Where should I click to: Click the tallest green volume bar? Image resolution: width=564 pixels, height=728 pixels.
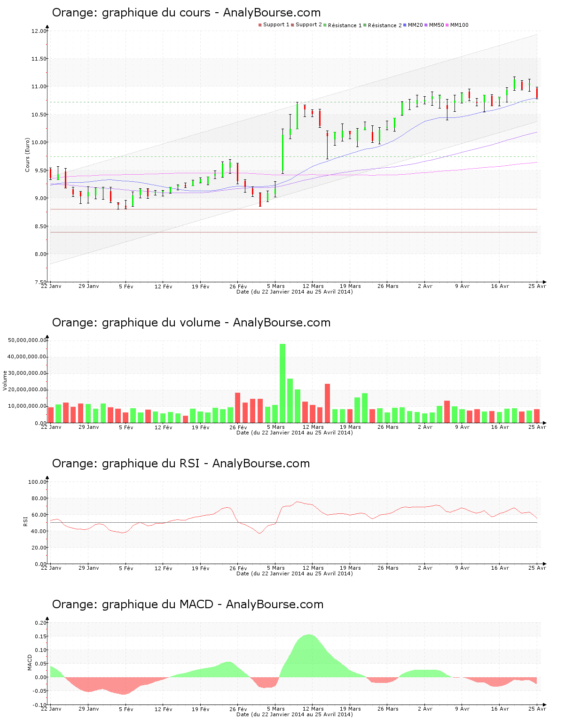(x=282, y=383)
